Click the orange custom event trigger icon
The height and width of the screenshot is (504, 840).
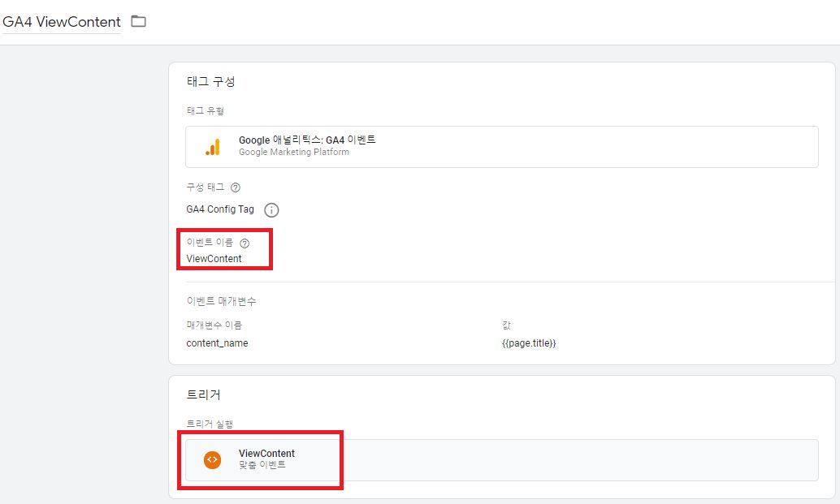(212, 459)
